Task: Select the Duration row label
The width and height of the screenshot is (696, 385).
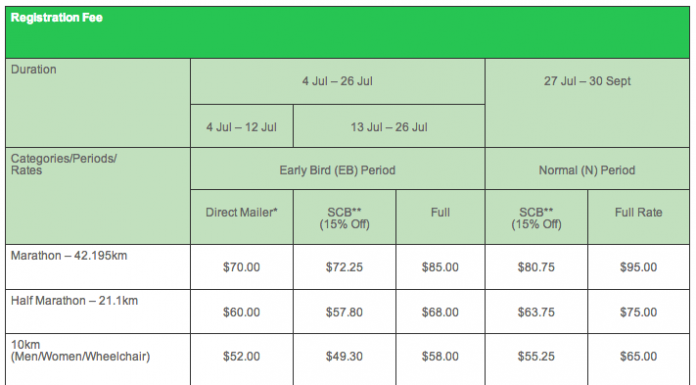Action: coord(34,69)
